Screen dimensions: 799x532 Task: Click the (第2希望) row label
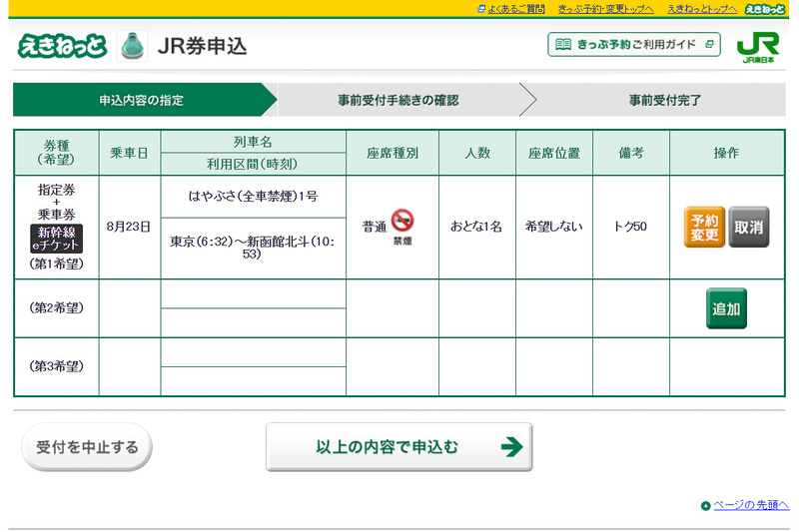click(x=56, y=308)
